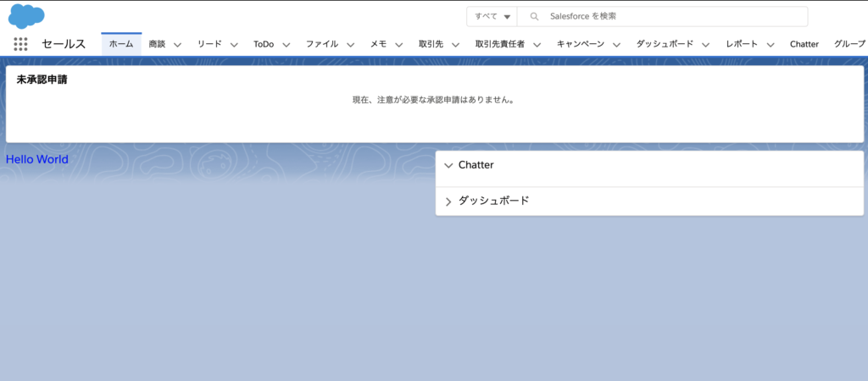868x381 pixels.
Task: Expand the キャンペーン tab dropdown chevron
Action: tap(617, 45)
